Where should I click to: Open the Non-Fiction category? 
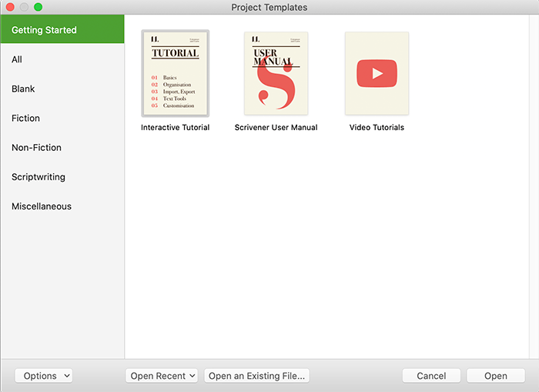coord(62,148)
